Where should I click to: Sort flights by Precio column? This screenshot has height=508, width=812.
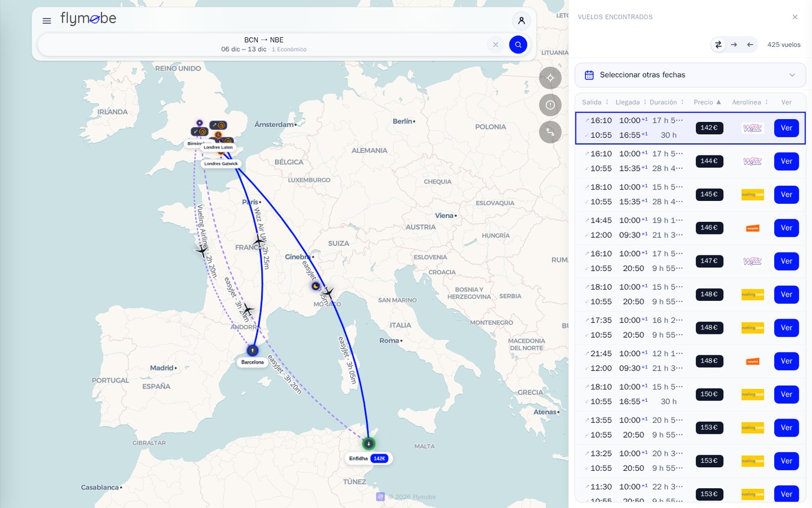pos(708,102)
